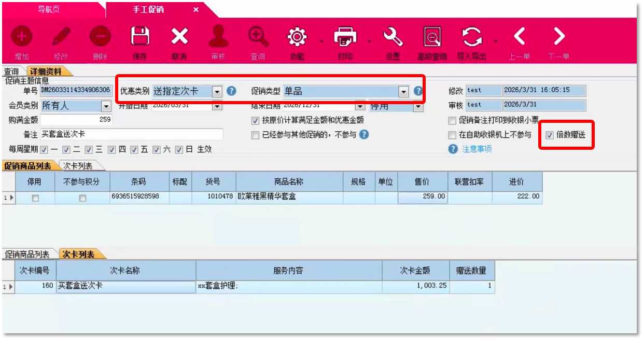Open the 会员类别 所有人 dropdown
Image resolution: width=644 pixels, height=340 pixels.
click(106, 106)
